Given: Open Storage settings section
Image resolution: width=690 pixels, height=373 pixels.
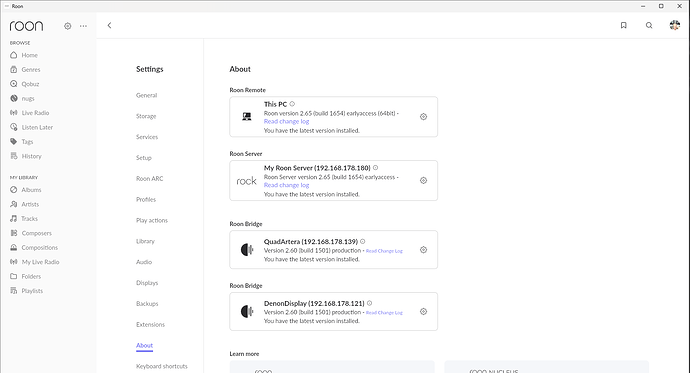Looking at the screenshot, I should 146,116.
